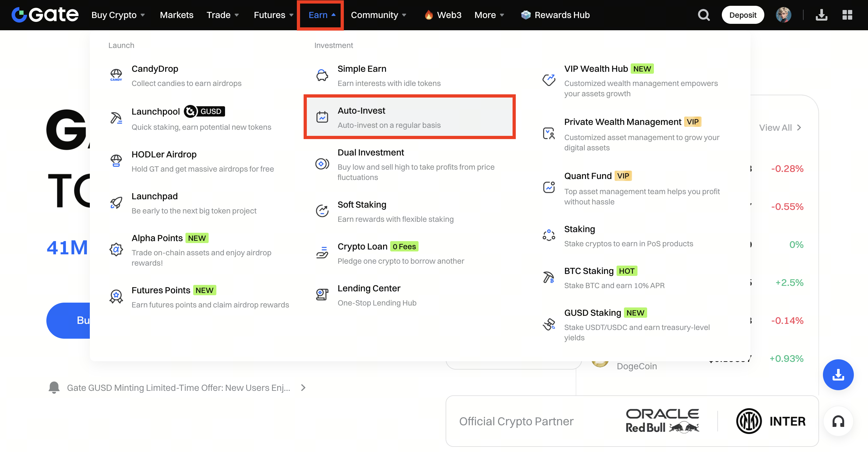Click the app download icon in navbar
Image resolution: width=868 pixels, height=452 pixels.
pos(821,15)
